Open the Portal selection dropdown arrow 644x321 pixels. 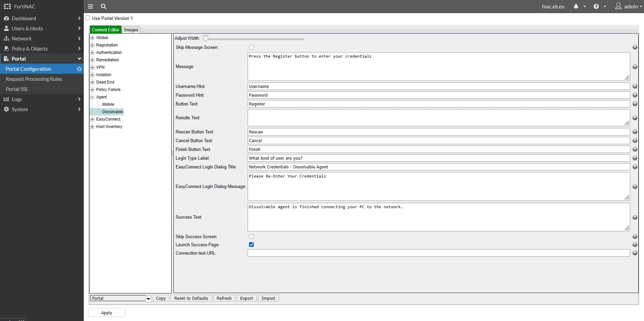point(148,299)
